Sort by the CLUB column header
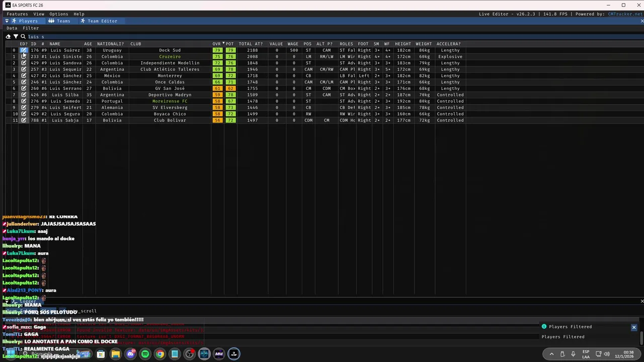This screenshot has height=362, width=644. click(x=136, y=44)
